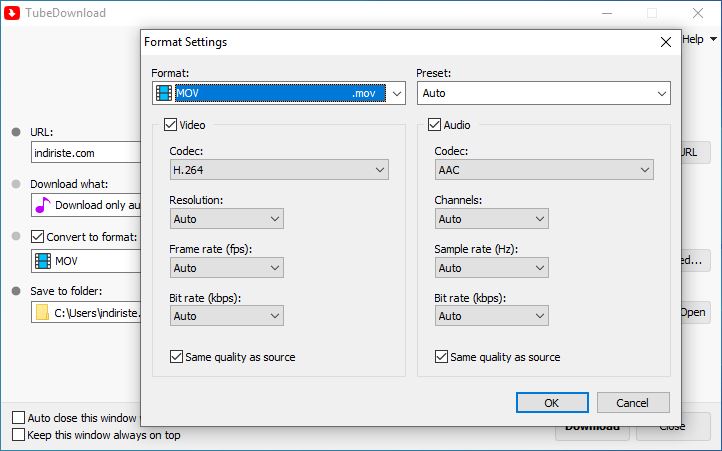
Task: Uncheck the Video checkbox
Action: click(x=170, y=125)
